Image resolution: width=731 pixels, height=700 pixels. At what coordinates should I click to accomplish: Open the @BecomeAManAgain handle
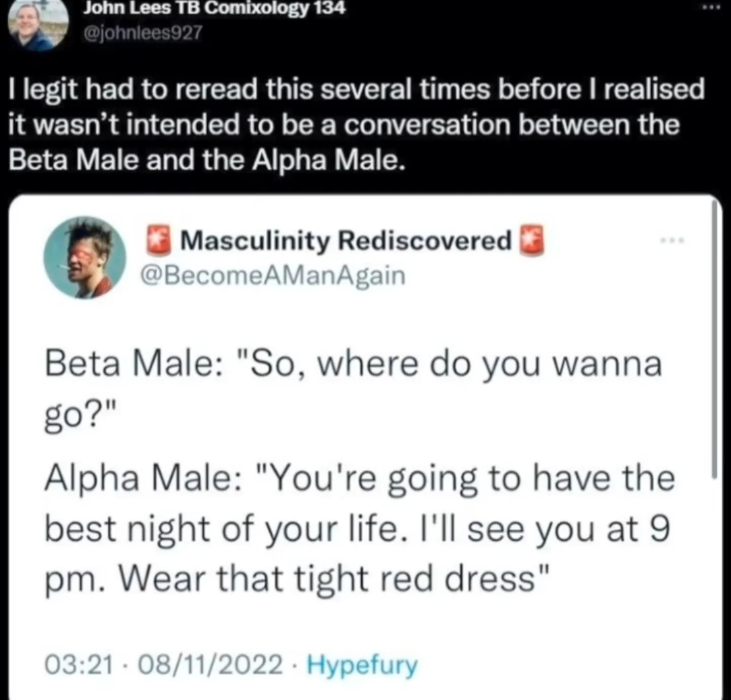tap(272, 276)
